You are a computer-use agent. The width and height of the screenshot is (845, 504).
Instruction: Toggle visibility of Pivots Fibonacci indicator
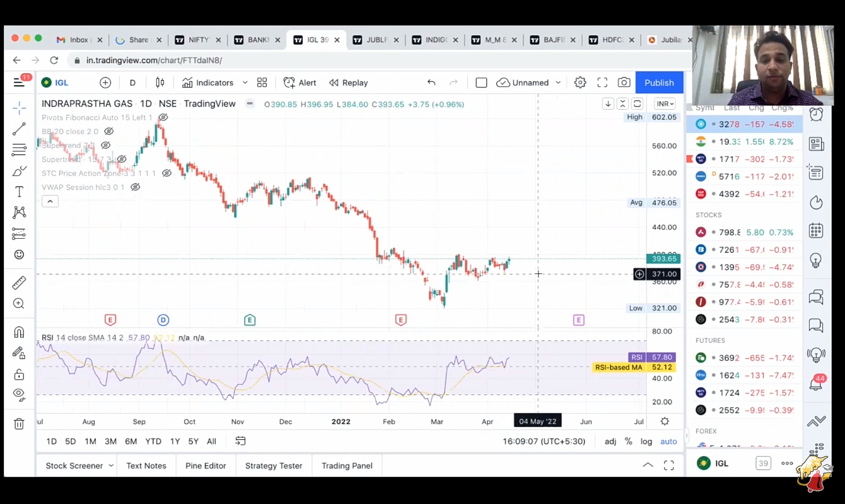coord(163,118)
